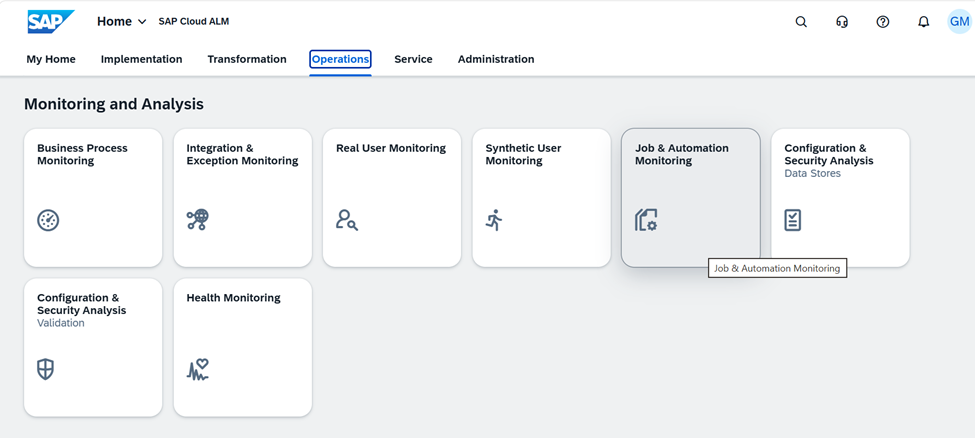
Task: Open the search magnifier icon
Action: [802, 22]
